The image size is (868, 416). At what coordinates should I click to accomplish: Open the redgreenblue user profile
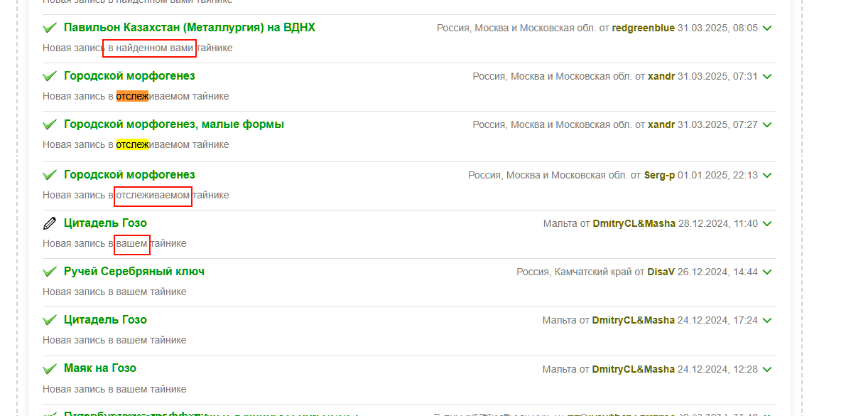click(x=643, y=28)
